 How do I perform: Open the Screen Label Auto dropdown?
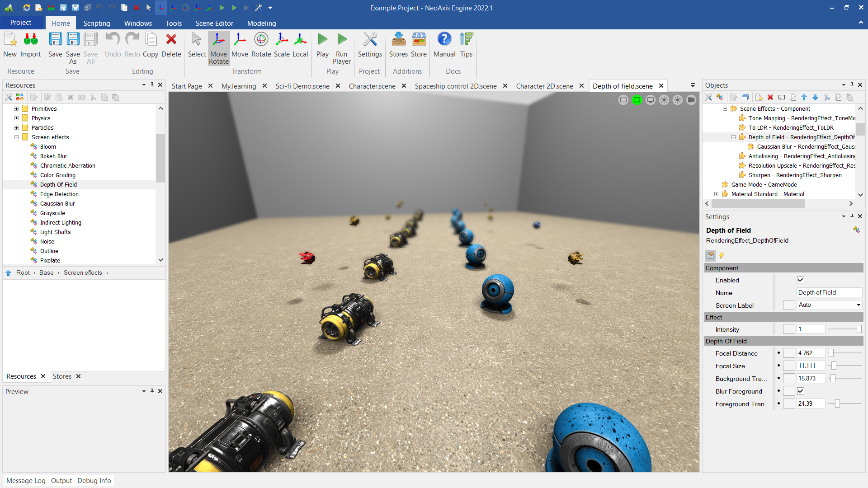coord(858,305)
